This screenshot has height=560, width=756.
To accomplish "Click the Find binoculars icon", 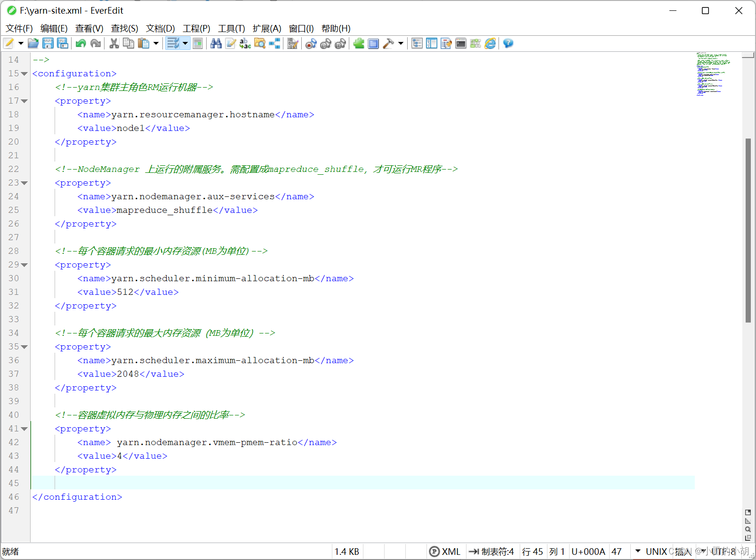I will pyautogui.click(x=216, y=43).
